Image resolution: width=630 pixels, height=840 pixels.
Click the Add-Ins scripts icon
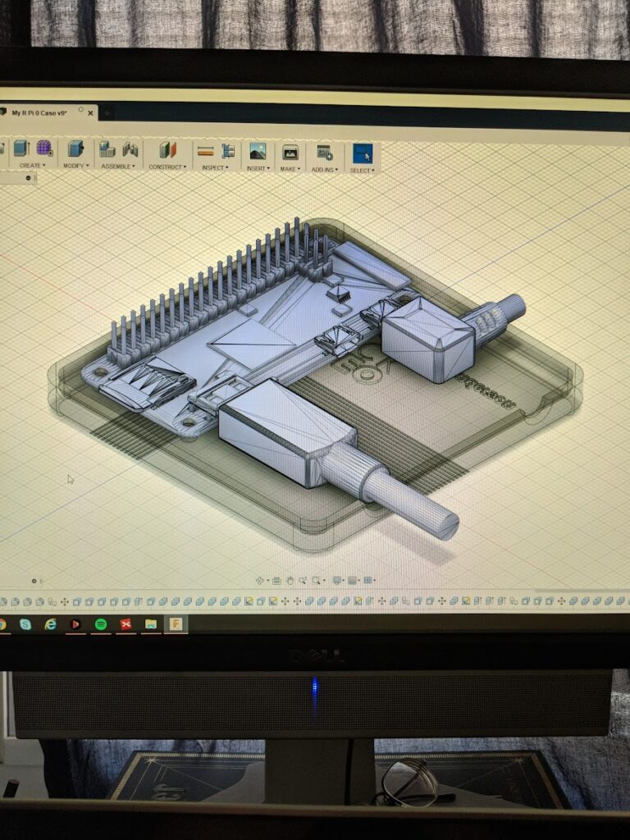[324, 153]
